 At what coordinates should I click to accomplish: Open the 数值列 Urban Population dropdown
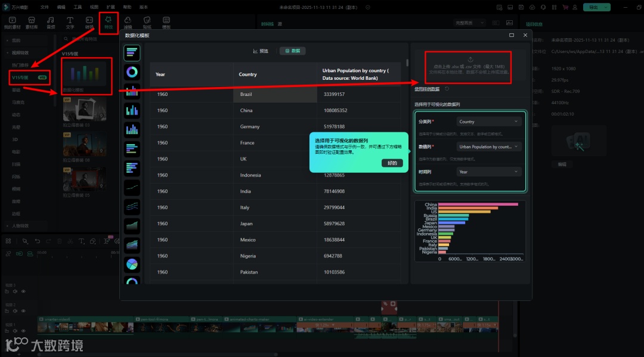pos(489,147)
